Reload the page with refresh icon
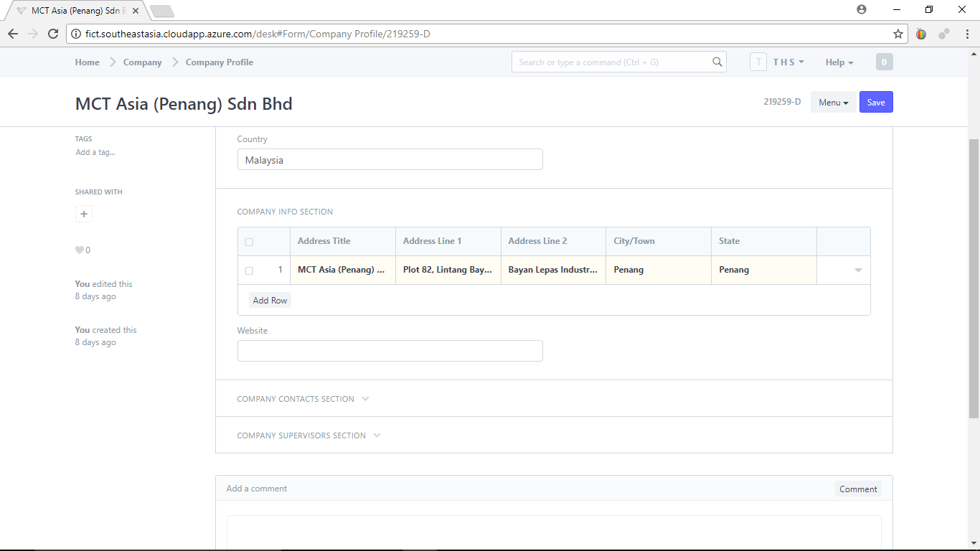The height and width of the screenshot is (551, 980). [52, 34]
